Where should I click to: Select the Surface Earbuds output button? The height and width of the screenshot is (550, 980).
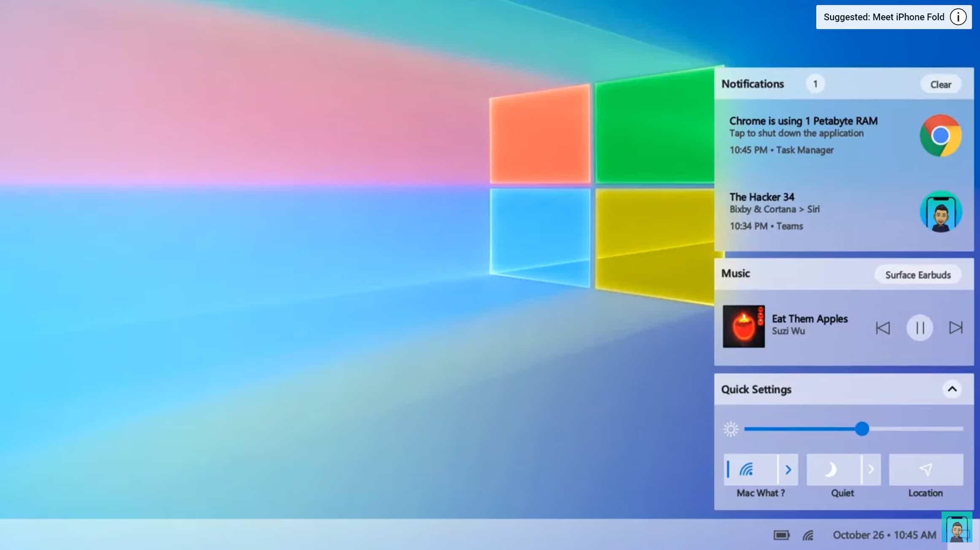pos(918,275)
